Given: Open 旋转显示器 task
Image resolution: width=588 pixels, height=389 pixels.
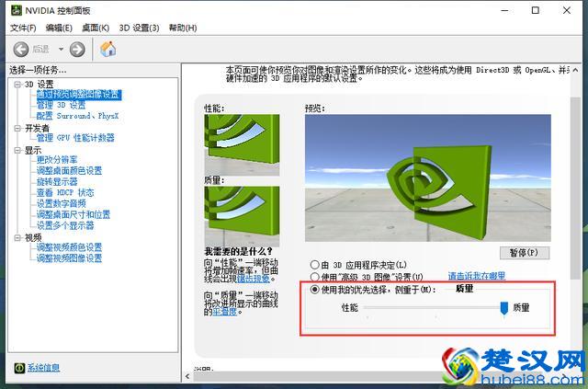Looking at the screenshot, I should [57, 182].
